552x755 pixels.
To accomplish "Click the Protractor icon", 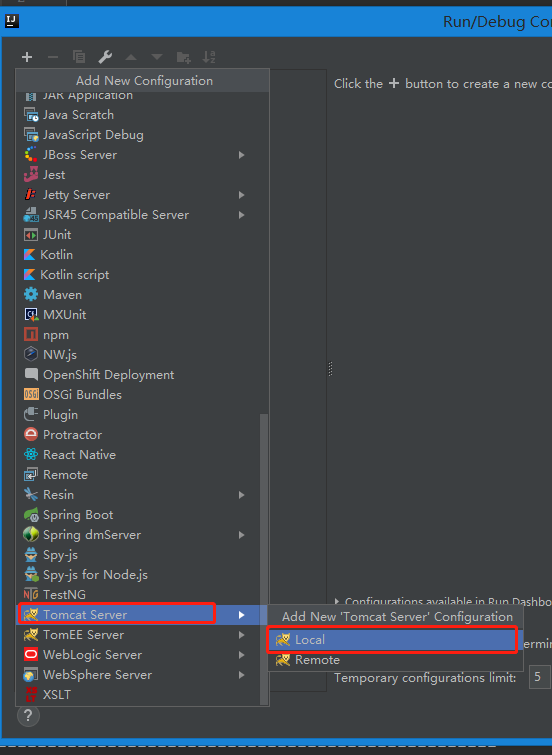I will (31, 435).
